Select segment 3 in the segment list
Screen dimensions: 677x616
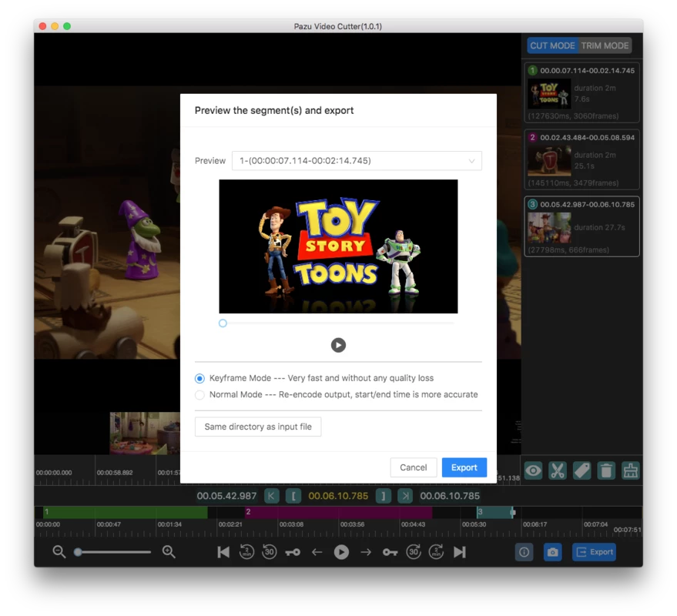[581, 226]
